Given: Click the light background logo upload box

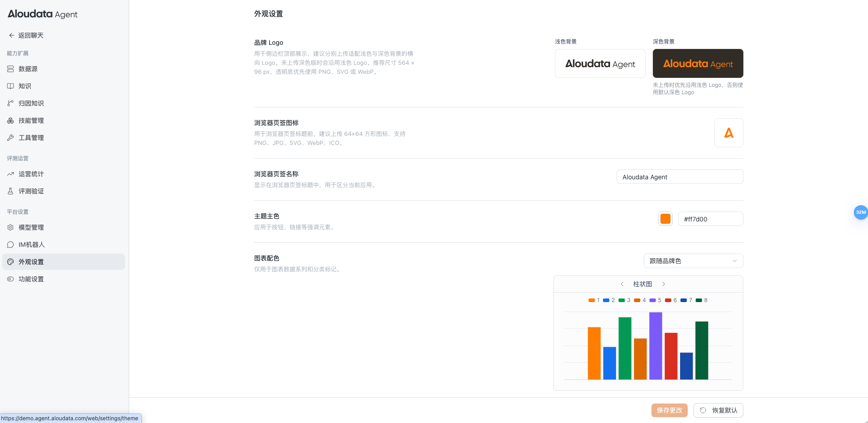Looking at the screenshot, I should [600, 63].
